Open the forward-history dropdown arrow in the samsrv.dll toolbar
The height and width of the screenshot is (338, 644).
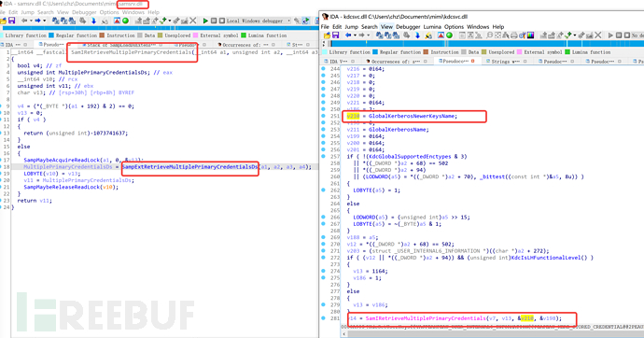click(45, 21)
